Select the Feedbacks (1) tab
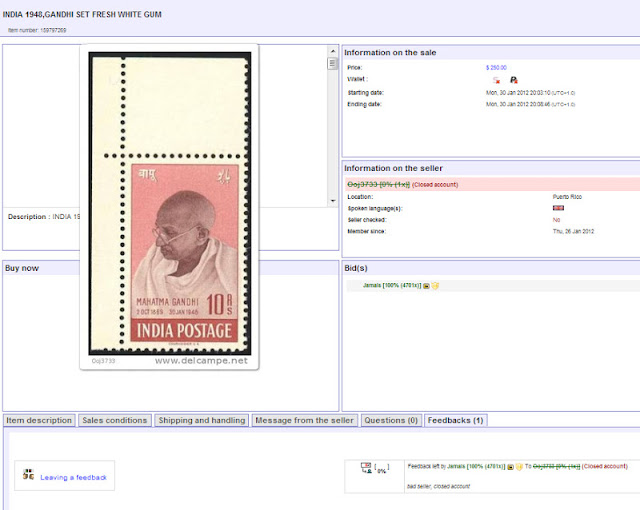The image size is (640, 510). tap(456, 420)
